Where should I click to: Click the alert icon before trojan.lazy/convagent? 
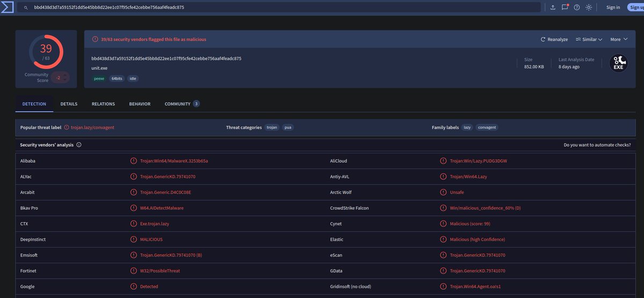(67, 128)
